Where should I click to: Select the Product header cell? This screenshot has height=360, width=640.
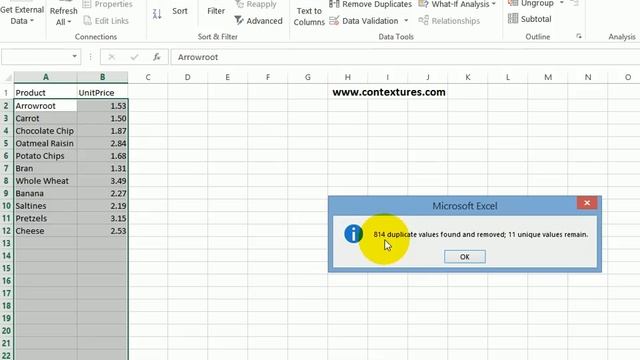[45, 93]
